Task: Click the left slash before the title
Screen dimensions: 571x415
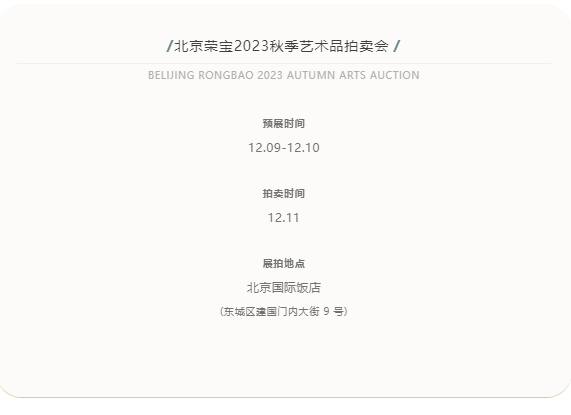Action: [x=169, y=46]
